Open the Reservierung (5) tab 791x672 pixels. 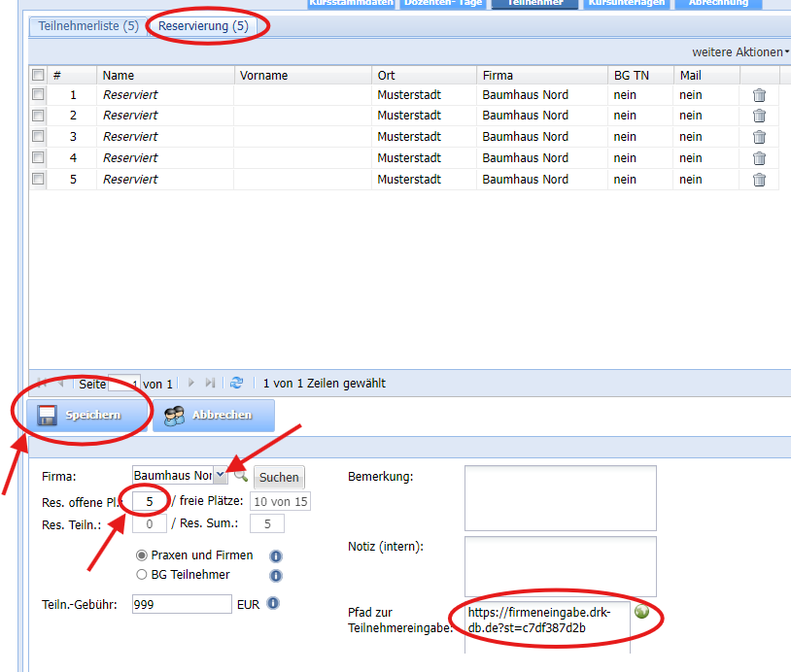coord(207,26)
